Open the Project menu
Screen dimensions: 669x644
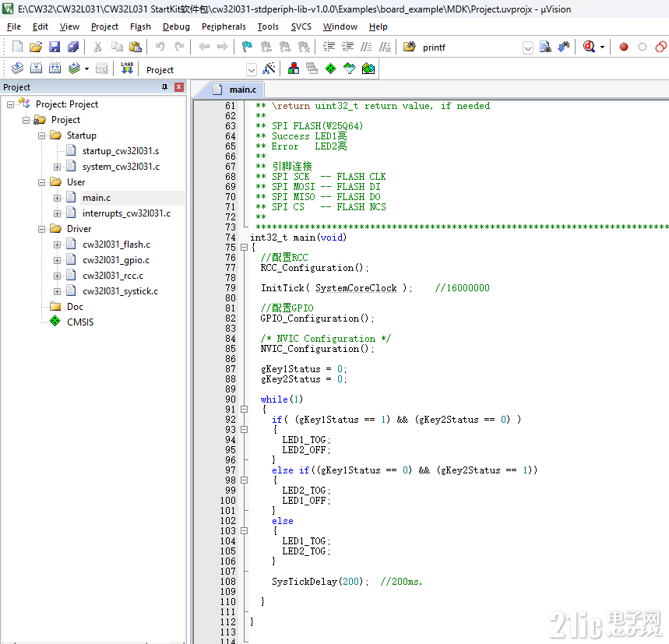tap(104, 26)
